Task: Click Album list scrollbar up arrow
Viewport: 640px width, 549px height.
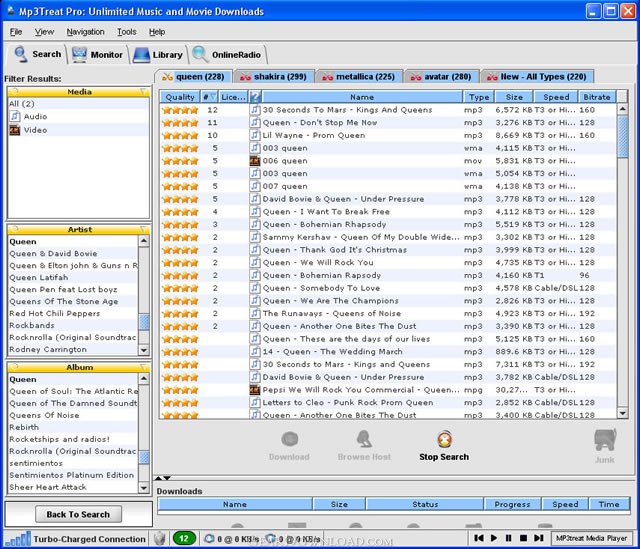Action: (144, 379)
